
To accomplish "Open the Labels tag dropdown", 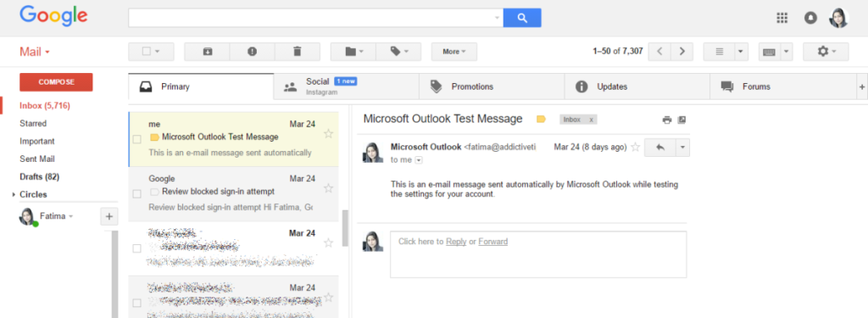I will tap(398, 52).
